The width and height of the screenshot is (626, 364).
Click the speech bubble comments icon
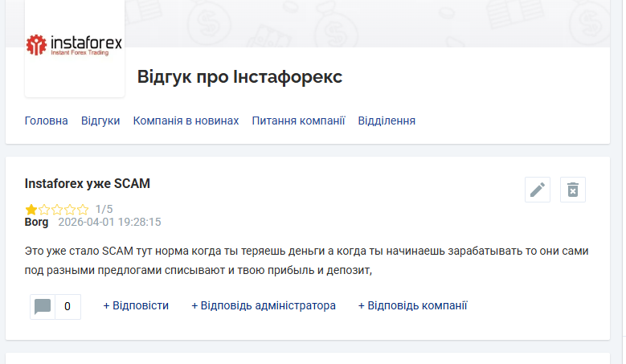click(43, 306)
